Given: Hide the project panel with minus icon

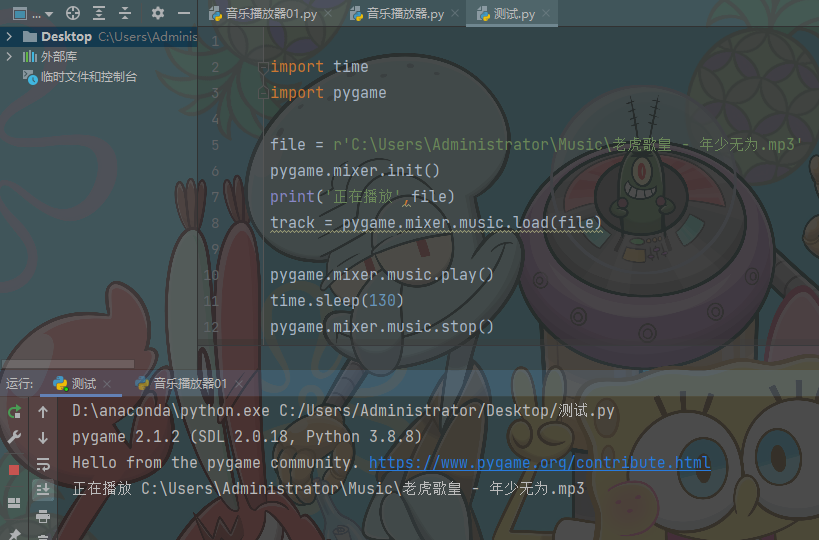Looking at the screenshot, I should (184, 14).
